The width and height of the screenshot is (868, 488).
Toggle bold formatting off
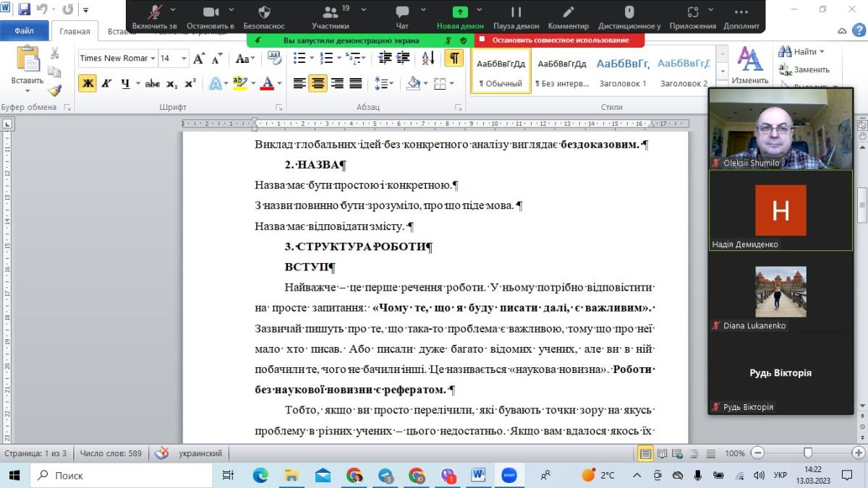point(88,84)
